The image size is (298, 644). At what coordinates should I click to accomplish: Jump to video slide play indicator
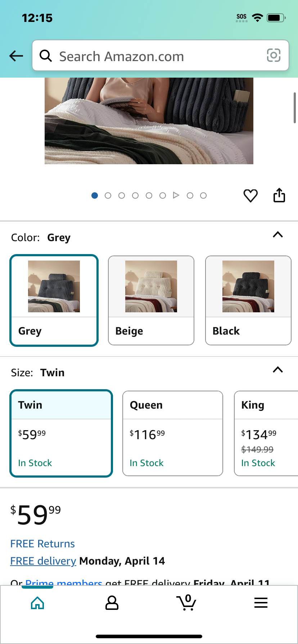(x=176, y=195)
